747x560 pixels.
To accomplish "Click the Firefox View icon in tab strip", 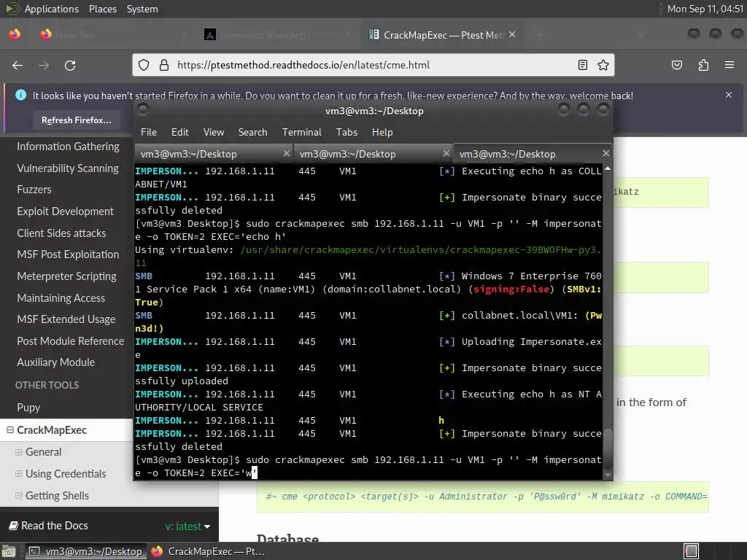I will pyautogui.click(x=15, y=34).
